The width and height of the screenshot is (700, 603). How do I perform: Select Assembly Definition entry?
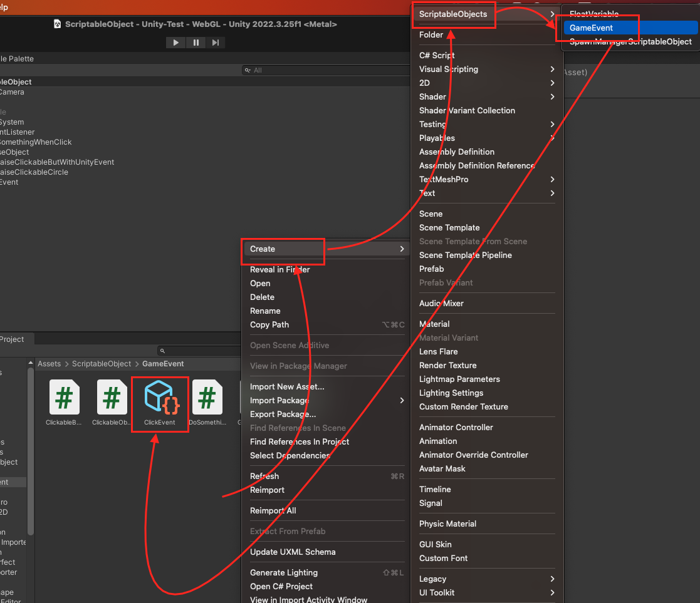coord(486,152)
